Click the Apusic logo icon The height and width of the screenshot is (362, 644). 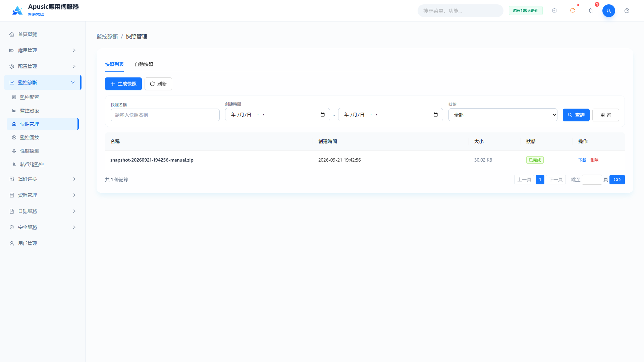tap(17, 10)
